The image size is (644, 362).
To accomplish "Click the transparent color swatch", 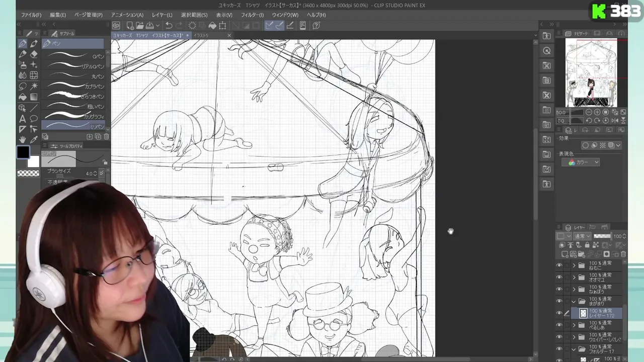I will click(x=28, y=173).
